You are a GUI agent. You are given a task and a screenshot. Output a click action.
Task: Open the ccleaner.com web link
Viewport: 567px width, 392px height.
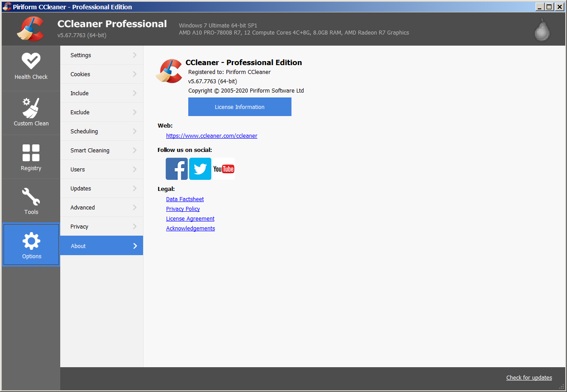(x=212, y=136)
